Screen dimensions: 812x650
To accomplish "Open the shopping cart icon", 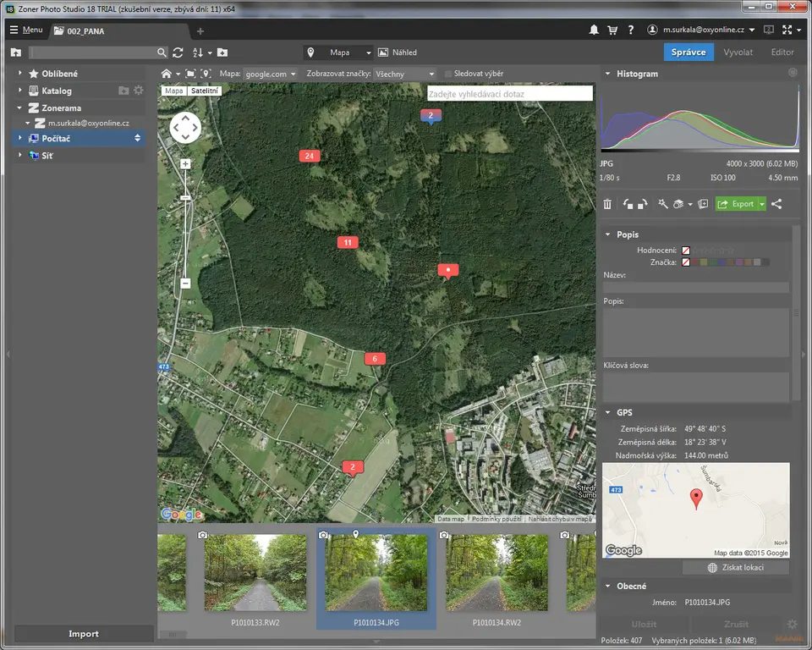I will tap(612, 30).
